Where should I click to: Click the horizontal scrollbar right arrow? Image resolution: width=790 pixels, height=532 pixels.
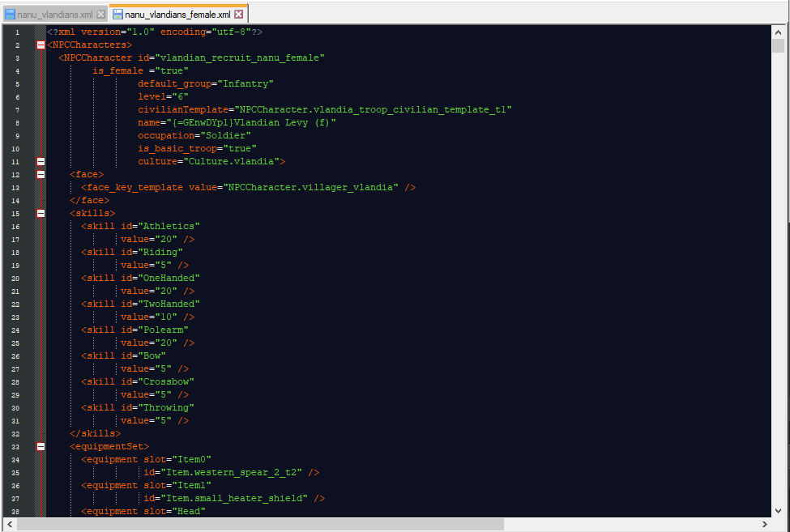pyautogui.click(x=765, y=525)
